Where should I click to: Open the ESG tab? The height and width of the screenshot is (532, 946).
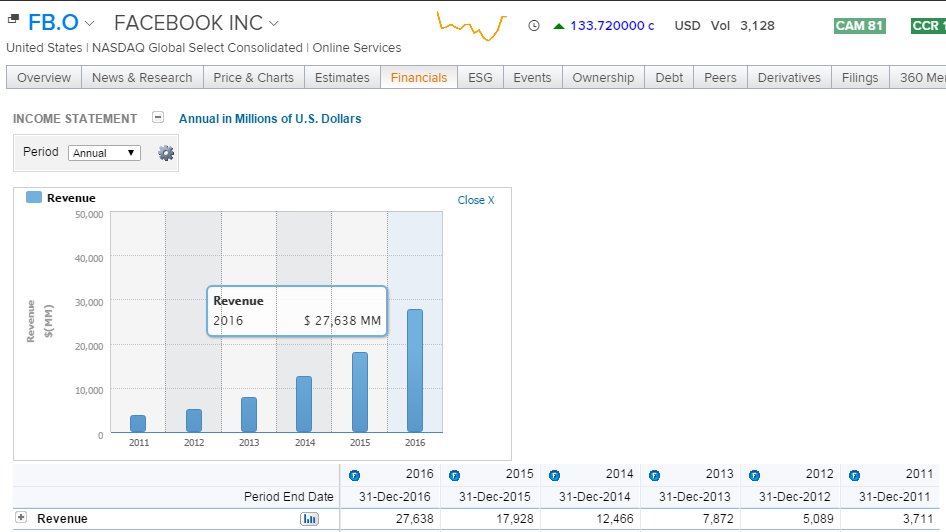click(480, 78)
